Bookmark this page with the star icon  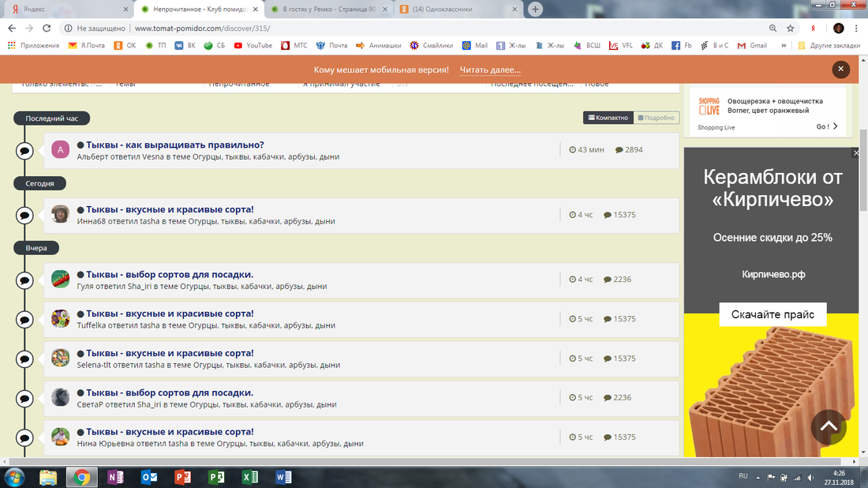(x=791, y=28)
